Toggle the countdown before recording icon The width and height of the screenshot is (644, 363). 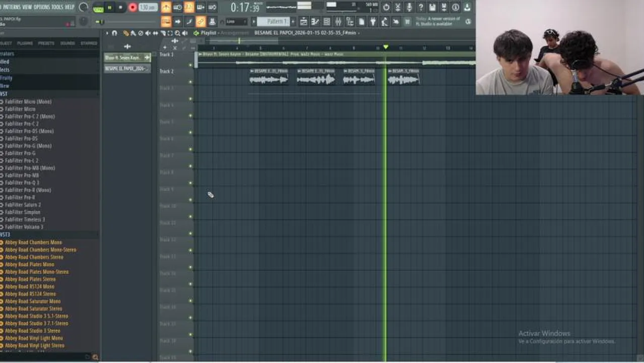coord(189,7)
